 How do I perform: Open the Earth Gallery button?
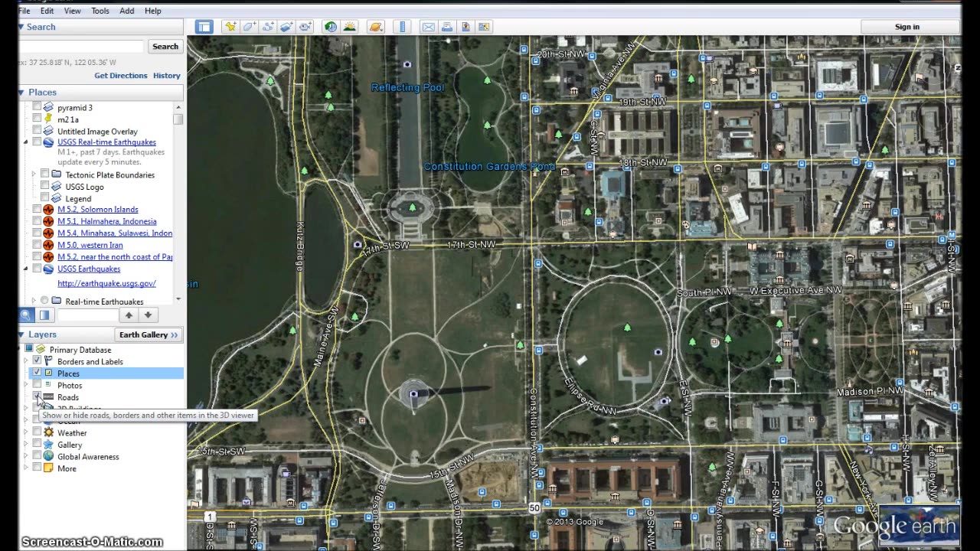tap(149, 334)
